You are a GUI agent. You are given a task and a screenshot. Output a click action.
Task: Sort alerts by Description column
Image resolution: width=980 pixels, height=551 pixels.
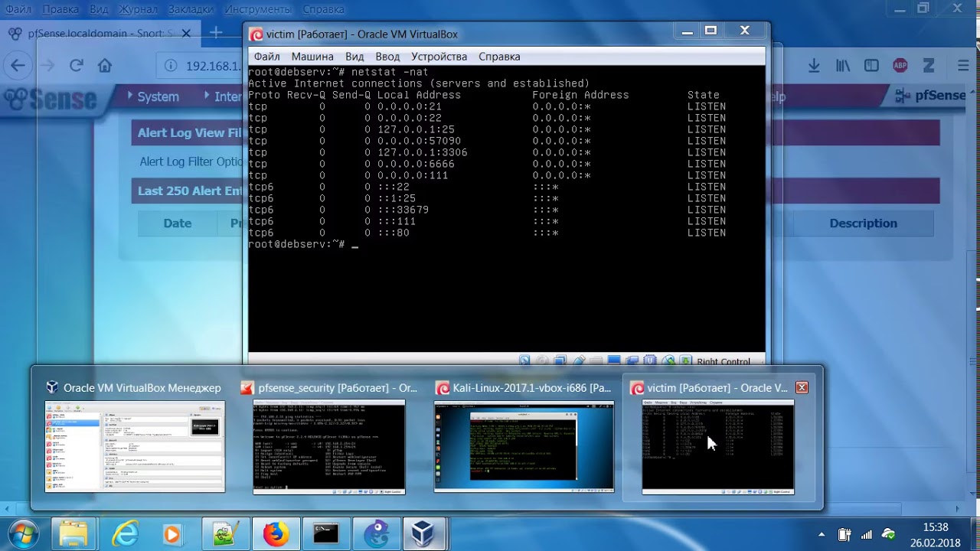(x=863, y=223)
